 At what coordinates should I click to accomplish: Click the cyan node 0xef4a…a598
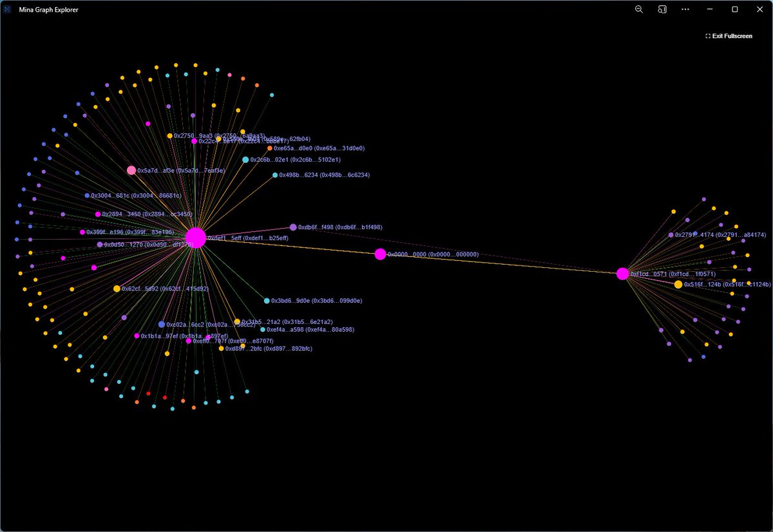[262, 330]
